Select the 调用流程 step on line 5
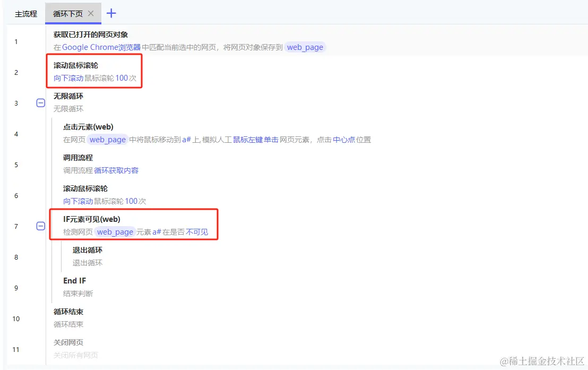 click(x=78, y=158)
